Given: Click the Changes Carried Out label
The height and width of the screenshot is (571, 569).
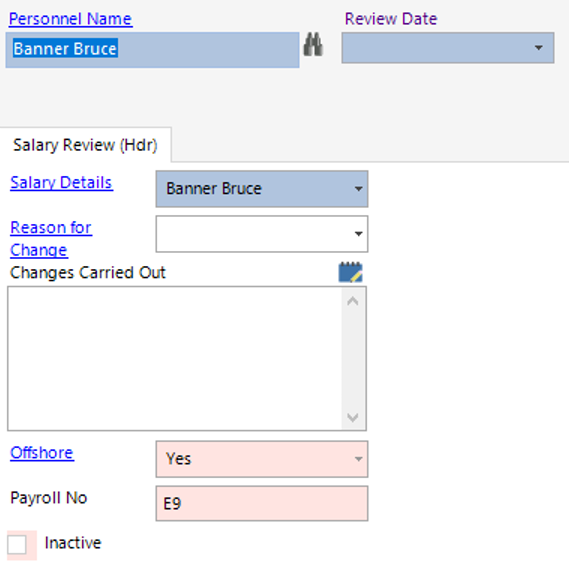Looking at the screenshot, I should point(88,272).
